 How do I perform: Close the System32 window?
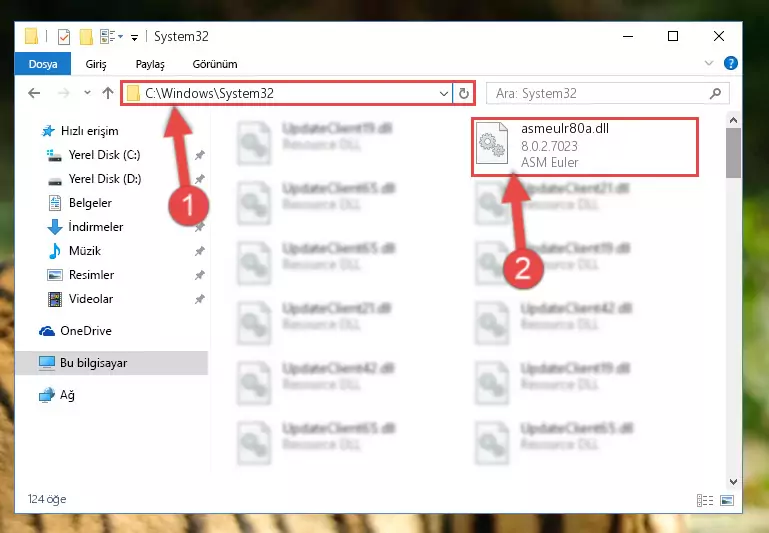[719, 36]
